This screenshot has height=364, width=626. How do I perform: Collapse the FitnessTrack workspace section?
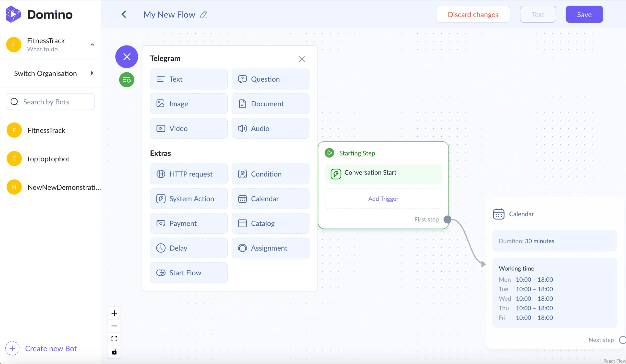pyautogui.click(x=92, y=45)
